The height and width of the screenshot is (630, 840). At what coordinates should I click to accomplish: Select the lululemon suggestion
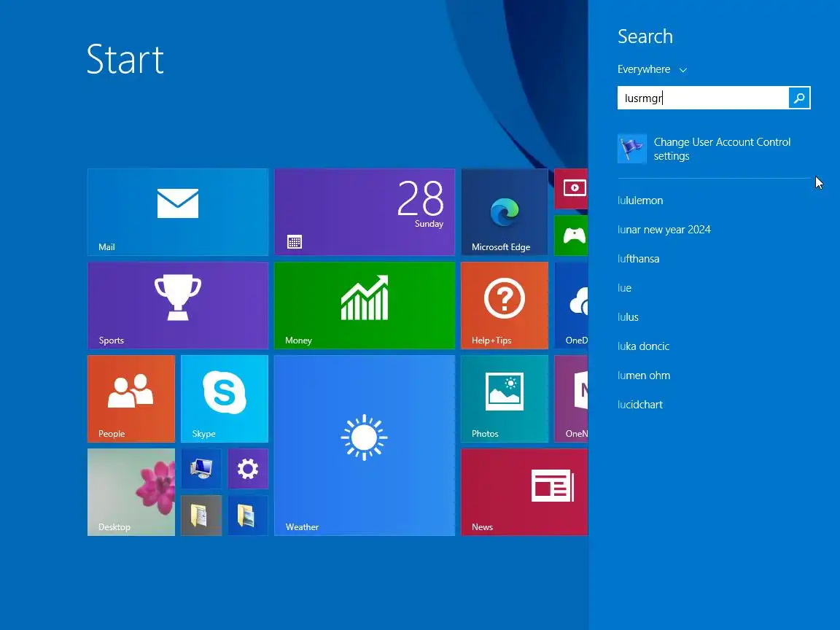pyautogui.click(x=640, y=201)
